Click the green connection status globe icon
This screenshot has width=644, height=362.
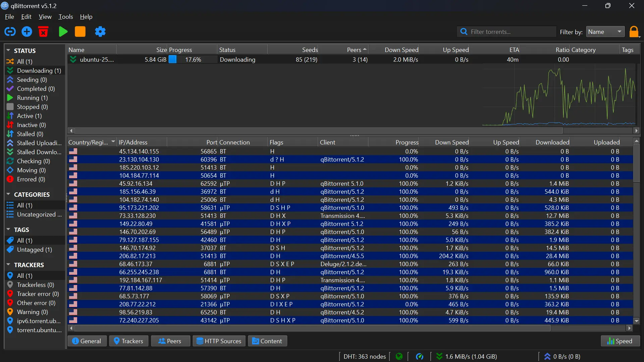point(399,356)
